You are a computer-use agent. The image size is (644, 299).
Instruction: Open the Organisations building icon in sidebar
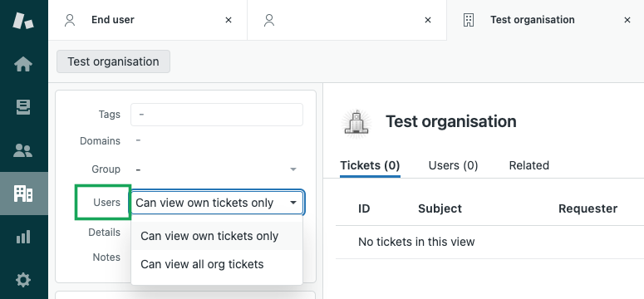[23, 194]
